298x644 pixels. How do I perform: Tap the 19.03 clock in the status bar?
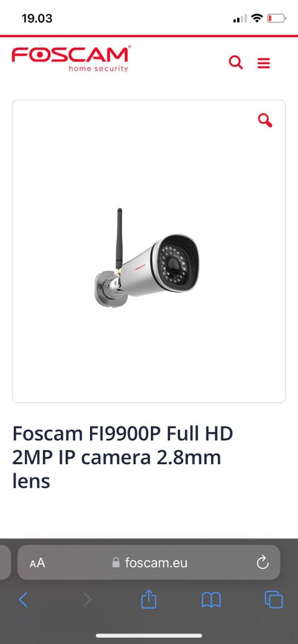point(37,19)
